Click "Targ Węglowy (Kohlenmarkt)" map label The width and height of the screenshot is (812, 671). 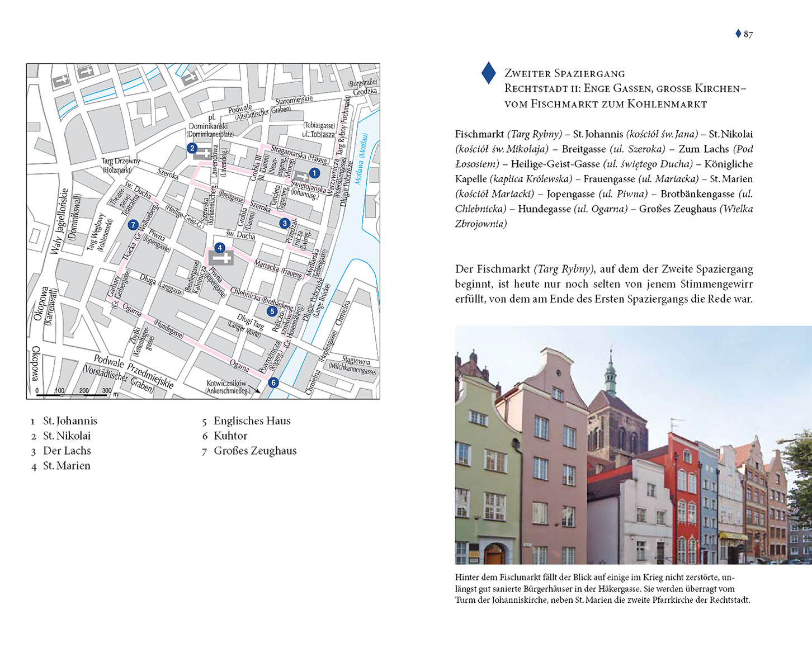(100, 232)
